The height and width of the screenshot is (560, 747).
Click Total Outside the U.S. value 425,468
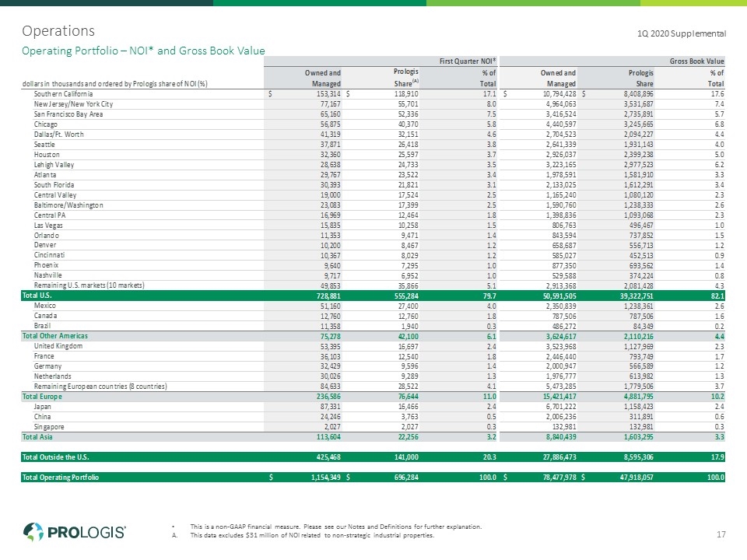click(328, 457)
